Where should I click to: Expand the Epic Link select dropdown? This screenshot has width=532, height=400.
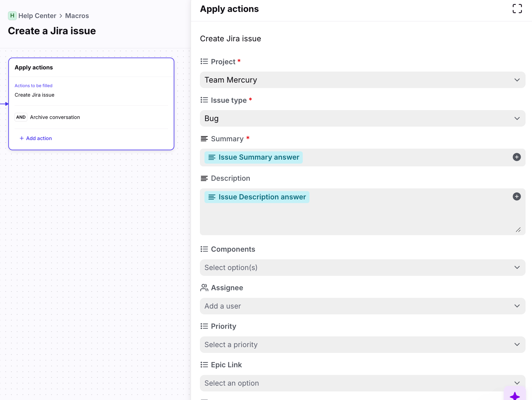(362, 383)
